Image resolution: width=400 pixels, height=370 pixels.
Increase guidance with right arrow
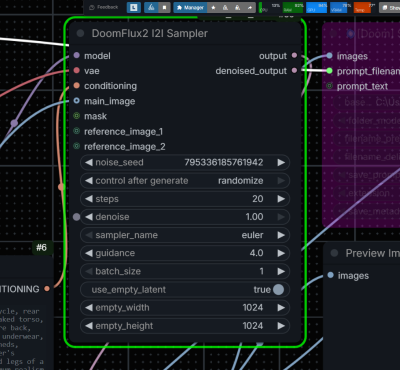click(x=281, y=253)
